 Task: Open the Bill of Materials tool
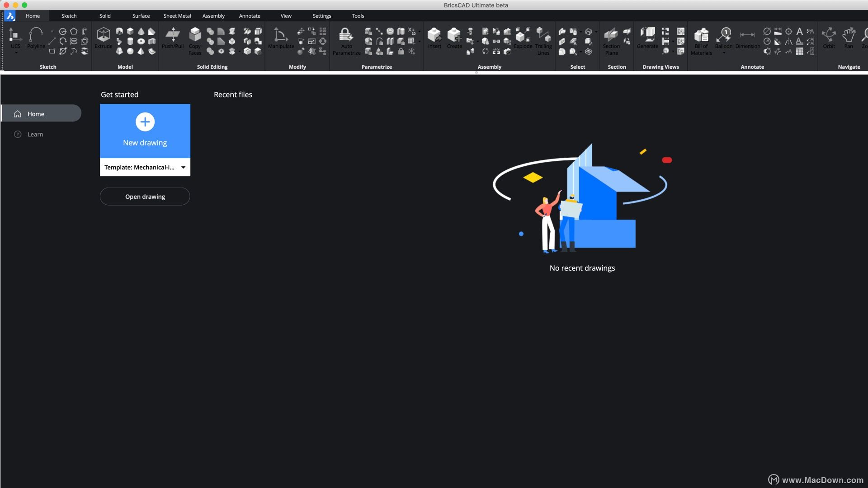pos(701,36)
